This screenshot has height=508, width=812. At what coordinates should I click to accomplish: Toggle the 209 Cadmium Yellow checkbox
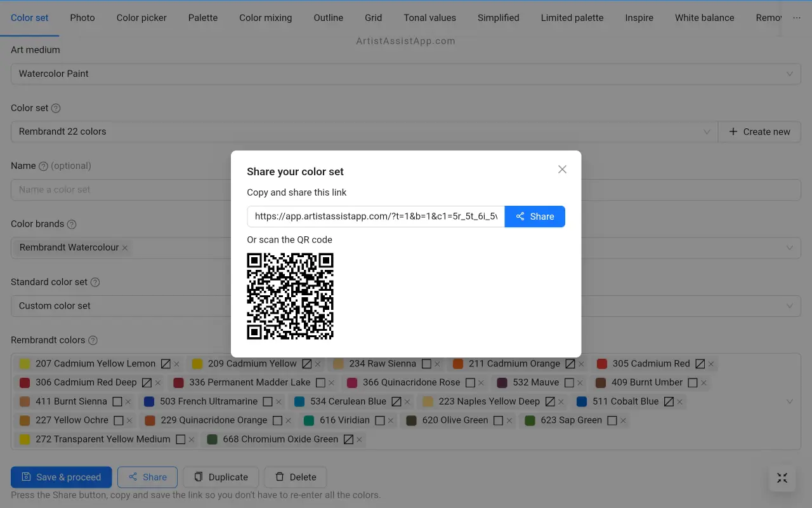tap(307, 364)
